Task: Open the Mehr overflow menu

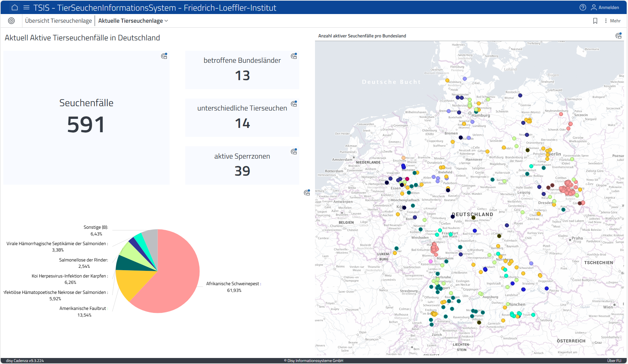Action: click(612, 21)
